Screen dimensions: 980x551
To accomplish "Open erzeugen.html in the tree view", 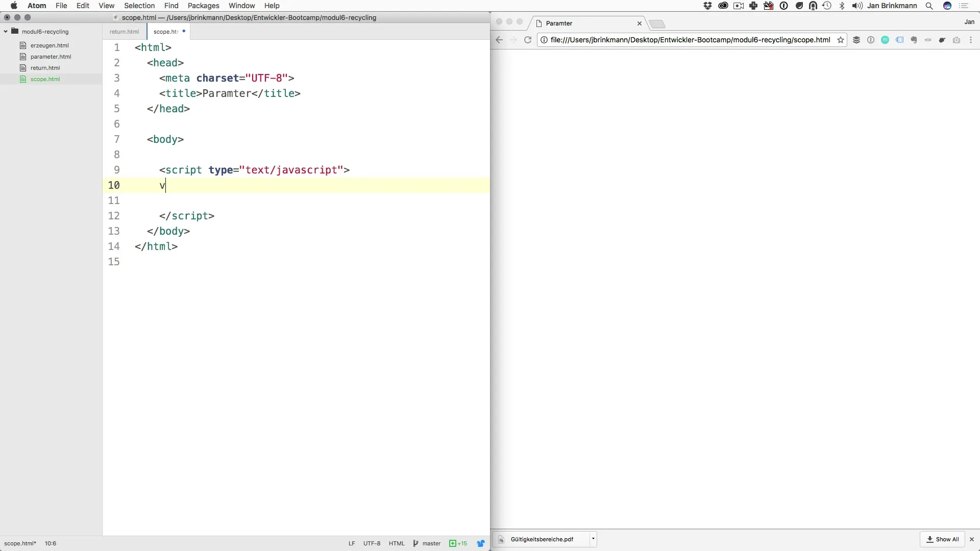I will pos(50,45).
